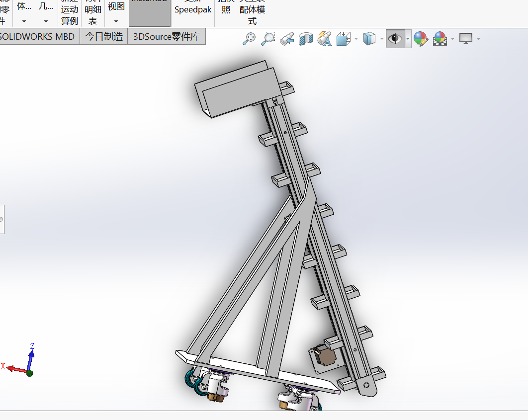Click the 拍快照 snapshot button
This screenshot has width=528, height=420.
point(226,9)
